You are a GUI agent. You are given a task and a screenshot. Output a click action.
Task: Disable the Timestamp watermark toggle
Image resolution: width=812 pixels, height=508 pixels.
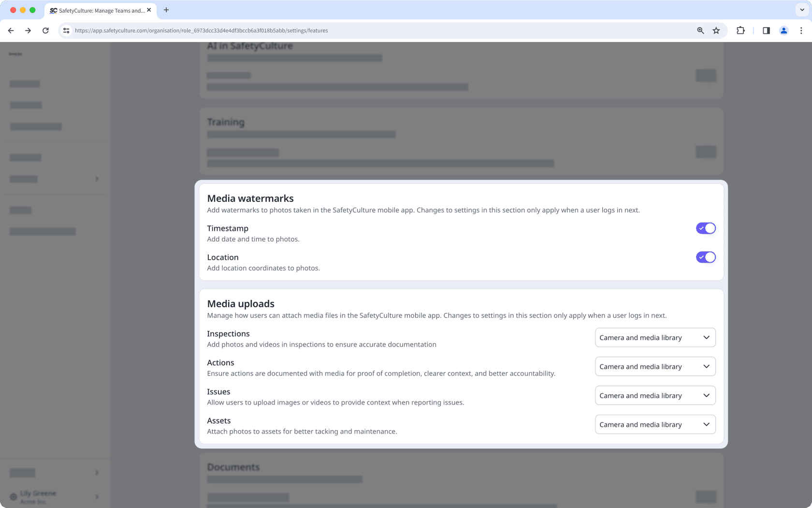[706, 228]
